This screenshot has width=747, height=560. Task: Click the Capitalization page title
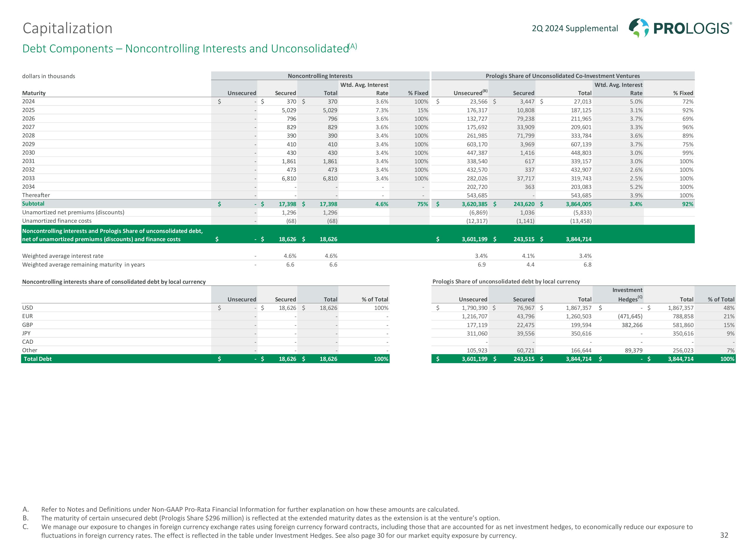(67, 28)
